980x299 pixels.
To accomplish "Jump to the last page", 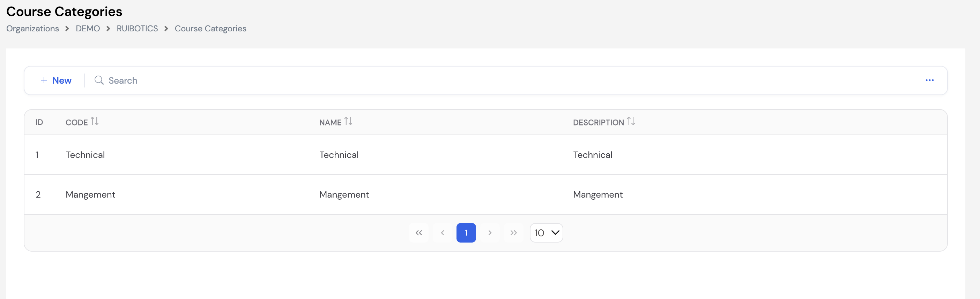I will click(x=514, y=232).
